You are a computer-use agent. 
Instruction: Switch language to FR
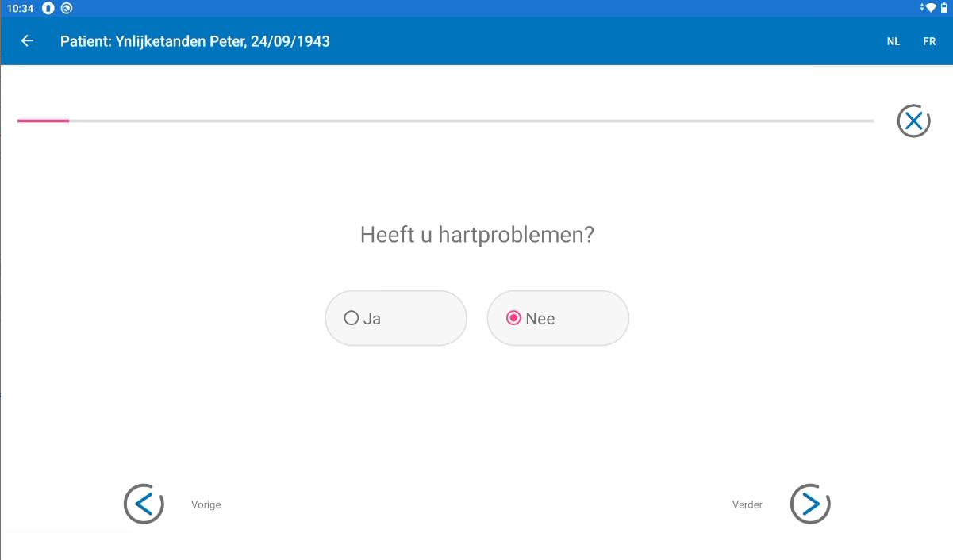tap(929, 41)
